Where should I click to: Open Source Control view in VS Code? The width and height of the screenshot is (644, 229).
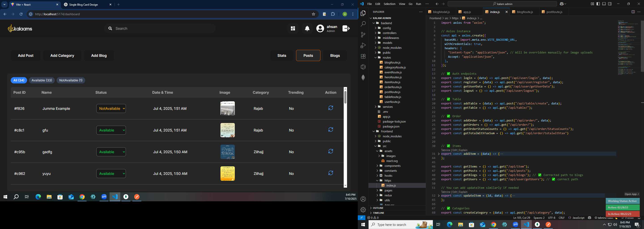tap(363, 35)
